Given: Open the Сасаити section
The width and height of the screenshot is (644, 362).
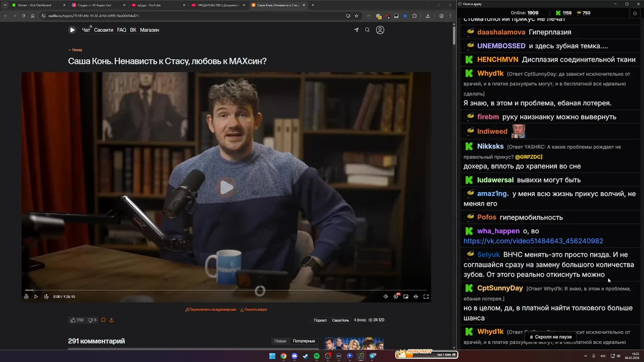Looking at the screenshot, I should click(104, 30).
